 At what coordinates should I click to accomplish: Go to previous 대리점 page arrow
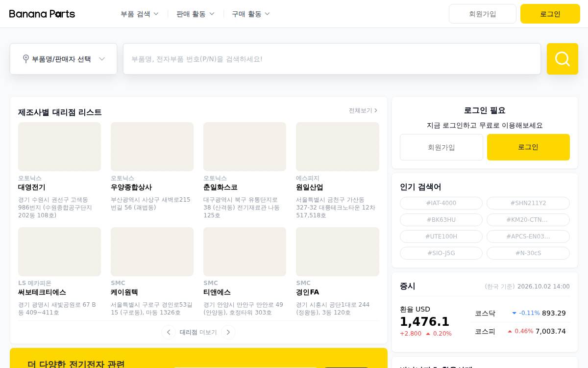(169, 332)
